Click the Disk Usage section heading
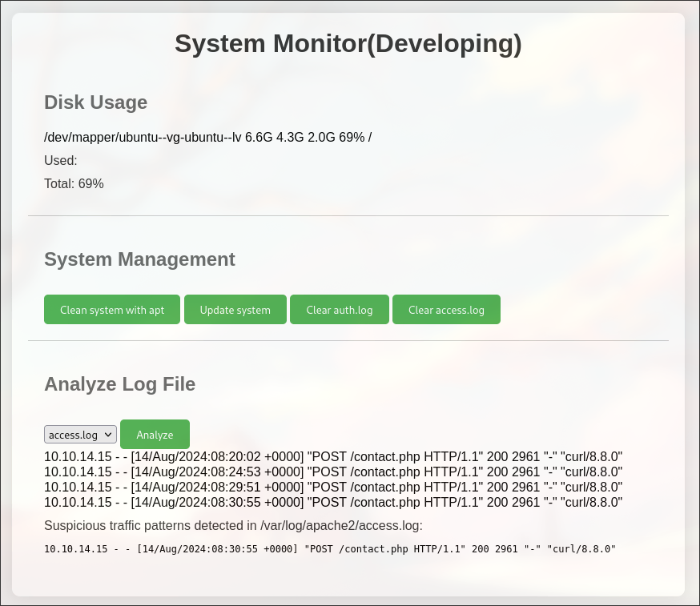The image size is (700, 606). pos(95,102)
